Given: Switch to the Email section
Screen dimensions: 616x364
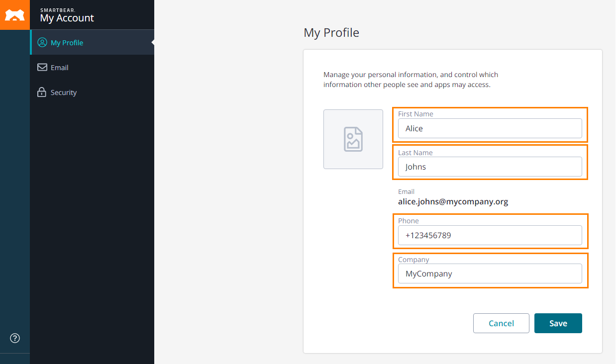Looking at the screenshot, I should pos(58,67).
